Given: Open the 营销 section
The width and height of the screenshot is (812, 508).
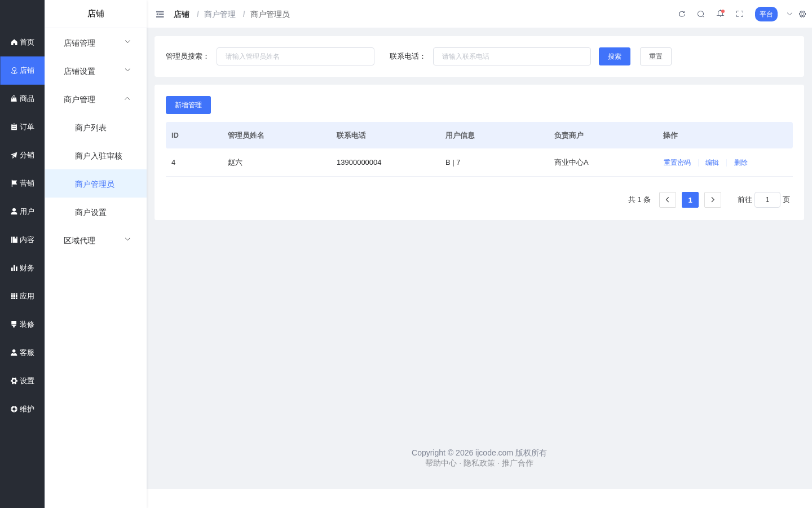Looking at the screenshot, I should (23, 183).
